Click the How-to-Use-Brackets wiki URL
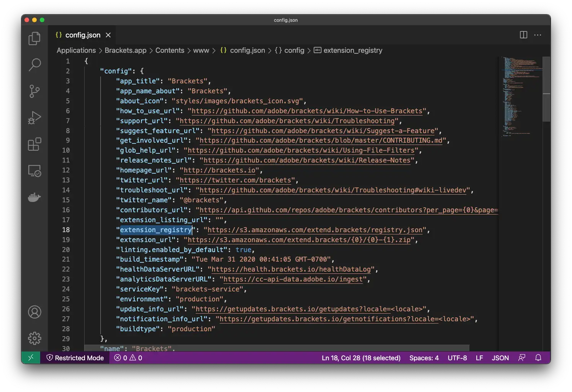This screenshot has width=572, height=392. pos(307,111)
